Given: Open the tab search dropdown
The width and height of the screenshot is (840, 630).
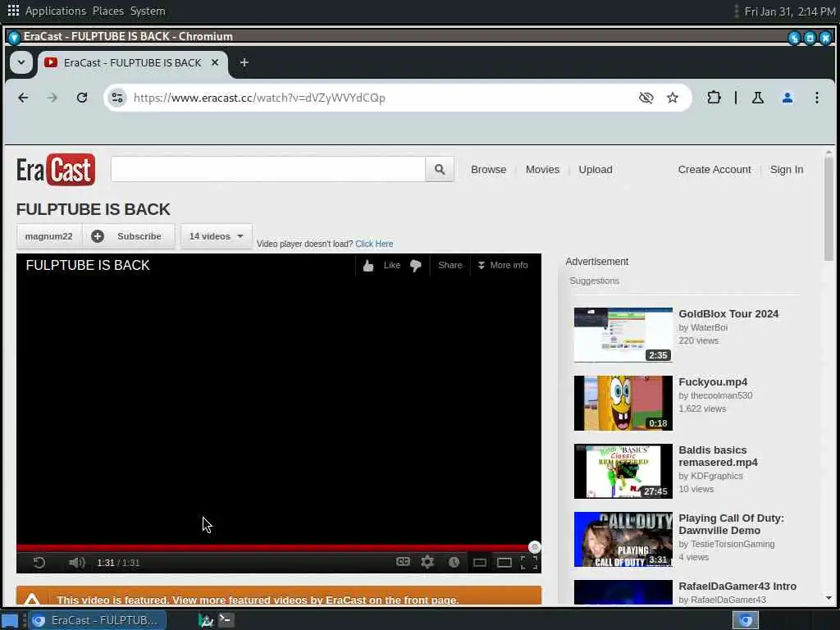Looking at the screenshot, I should click(21, 62).
